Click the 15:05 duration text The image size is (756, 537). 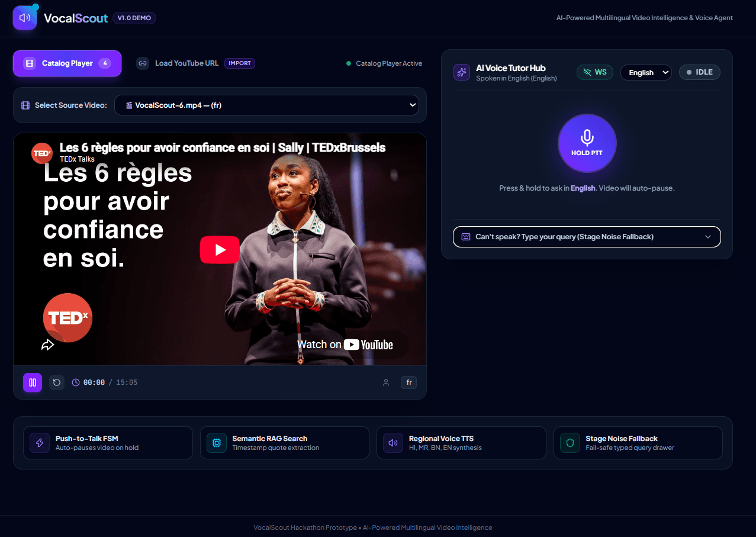point(127,382)
